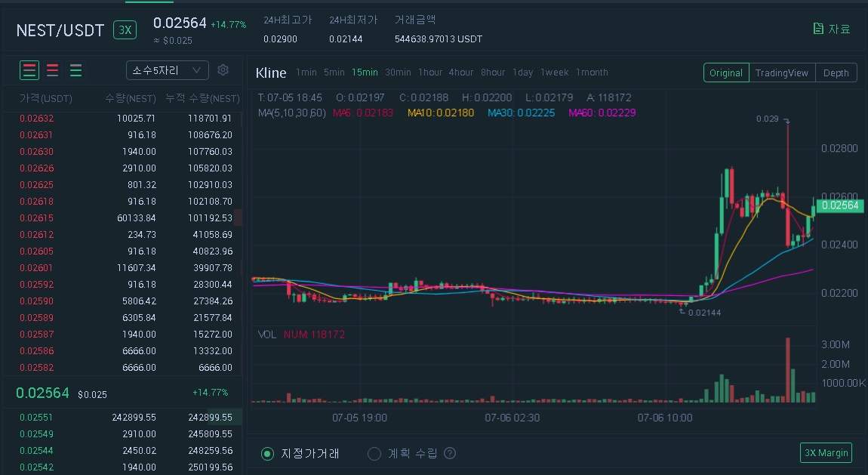
Task: Select the 계획 수립 radio button
Action: [374, 454]
